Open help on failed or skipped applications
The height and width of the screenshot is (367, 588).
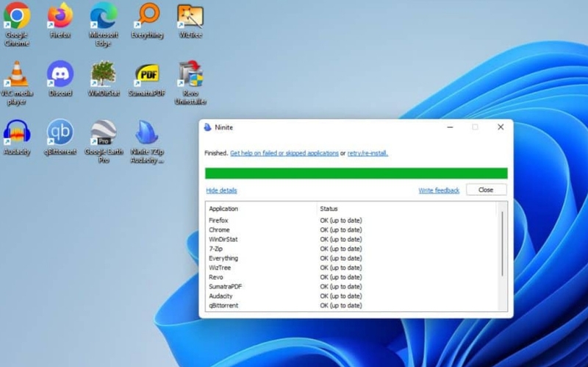pos(284,153)
